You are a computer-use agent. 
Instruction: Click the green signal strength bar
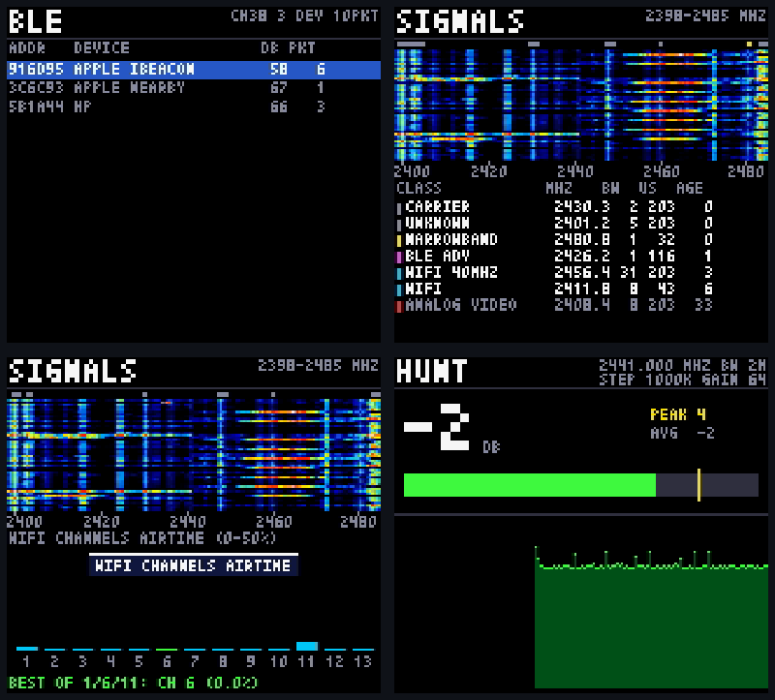coord(530,485)
